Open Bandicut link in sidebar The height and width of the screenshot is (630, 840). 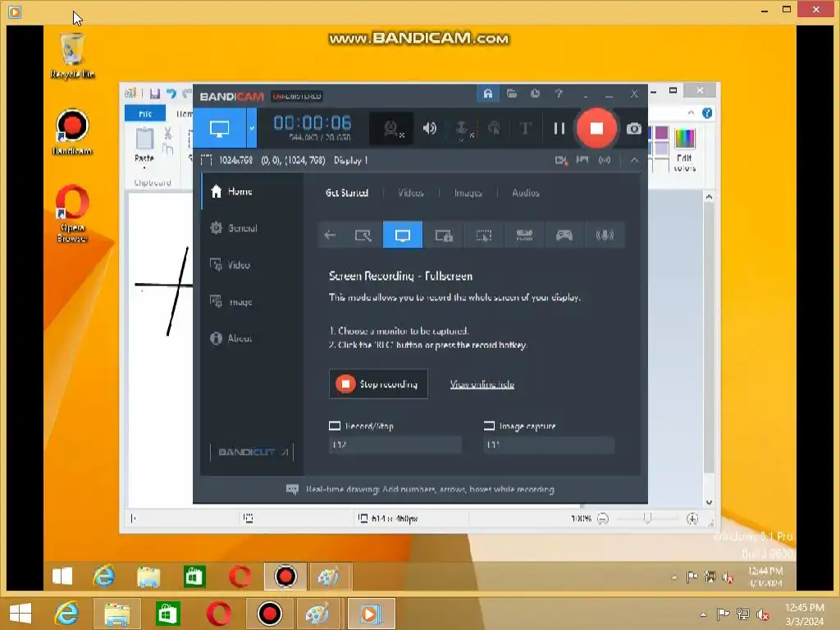(253, 452)
